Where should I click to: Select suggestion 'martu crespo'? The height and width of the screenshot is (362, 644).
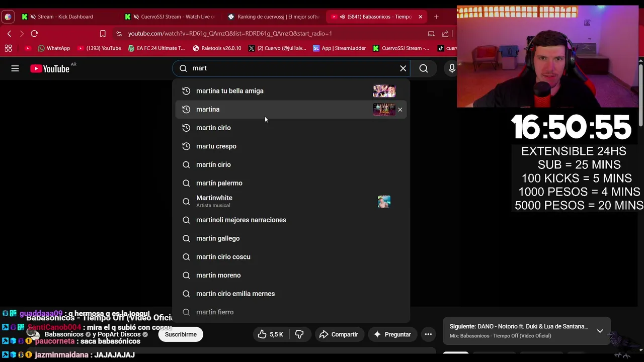click(291, 146)
